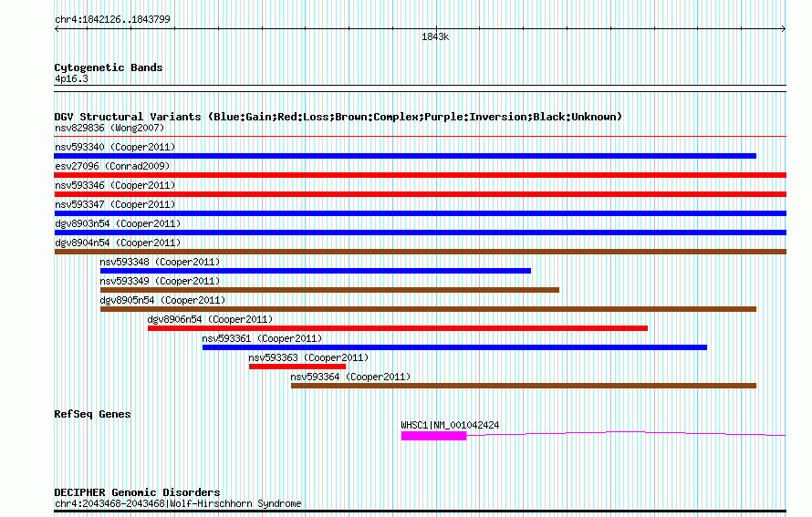Click the blue bar for nsv593340
The image size is (812, 517).
(405, 156)
